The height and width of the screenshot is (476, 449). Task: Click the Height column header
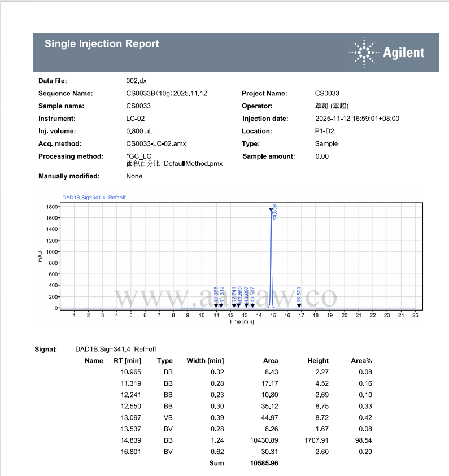pyautogui.click(x=318, y=360)
